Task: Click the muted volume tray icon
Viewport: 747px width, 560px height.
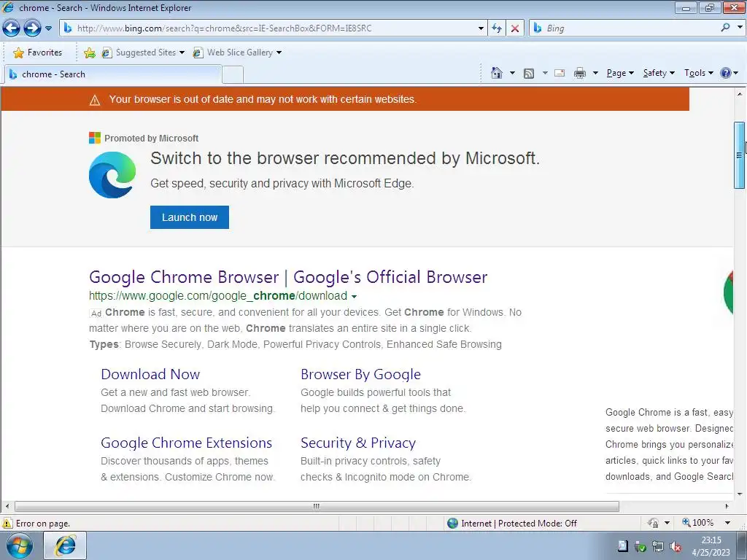Action: coord(676,547)
